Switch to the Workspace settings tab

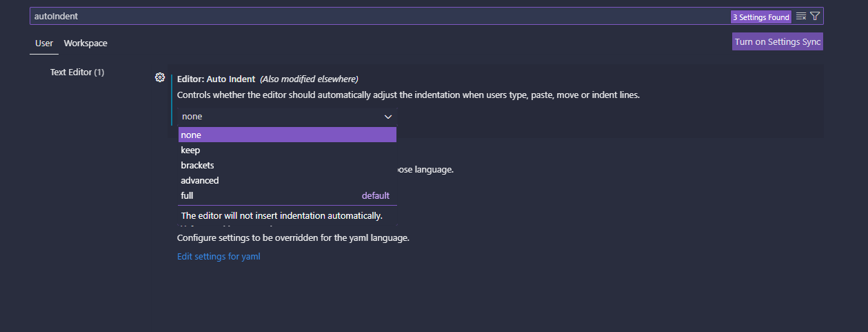tap(85, 43)
